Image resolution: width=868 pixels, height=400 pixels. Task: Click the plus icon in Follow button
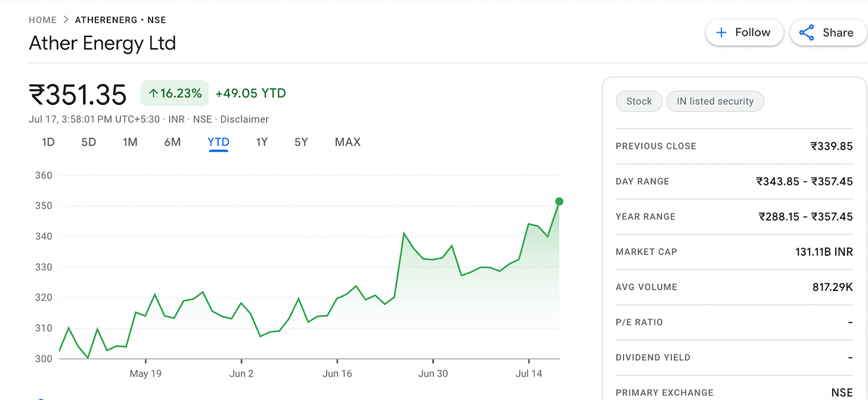tap(721, 33)
